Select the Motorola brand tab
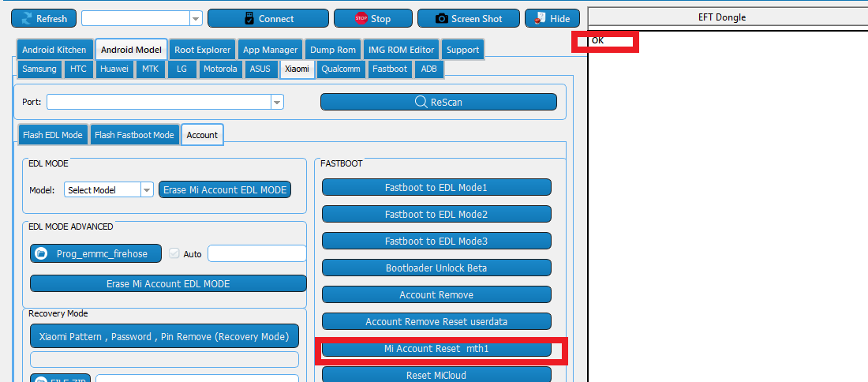Image resolution: width=868 pixels, height=382 pixels. 220,69
